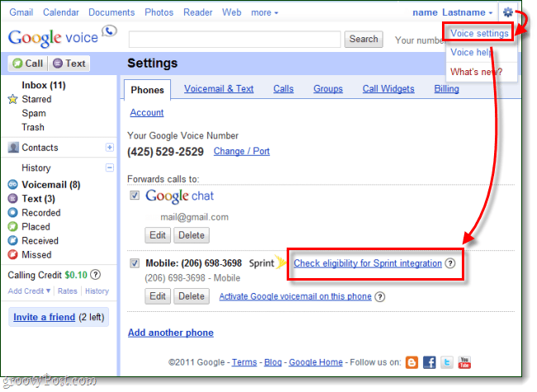
Task: Click the Starred star icon
Action: point(12,99)
